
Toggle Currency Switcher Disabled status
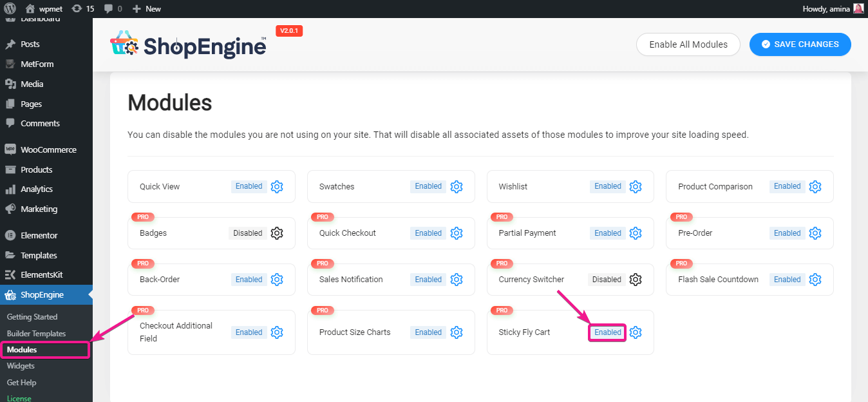(607, 280)
